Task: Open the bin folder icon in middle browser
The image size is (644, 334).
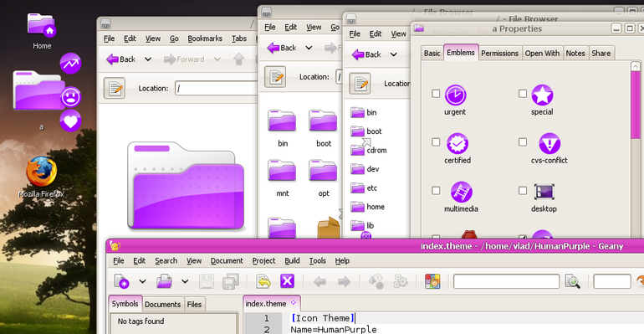Action: 282,121
